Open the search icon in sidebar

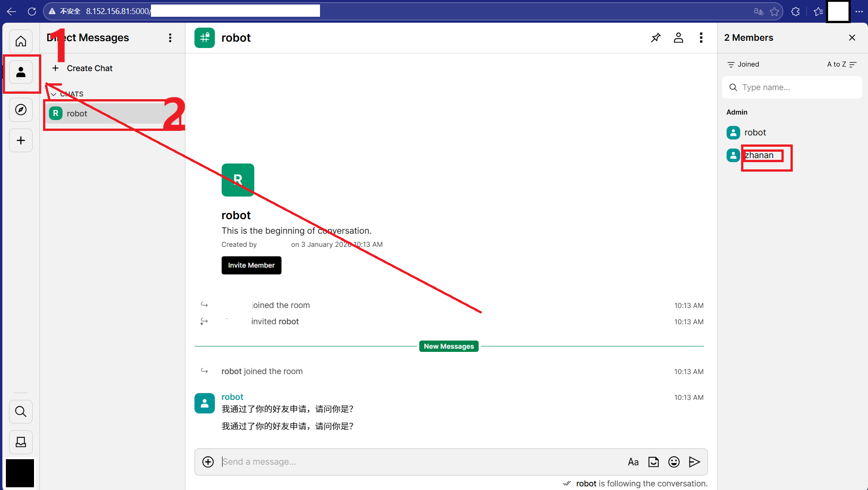click(21, 412)
